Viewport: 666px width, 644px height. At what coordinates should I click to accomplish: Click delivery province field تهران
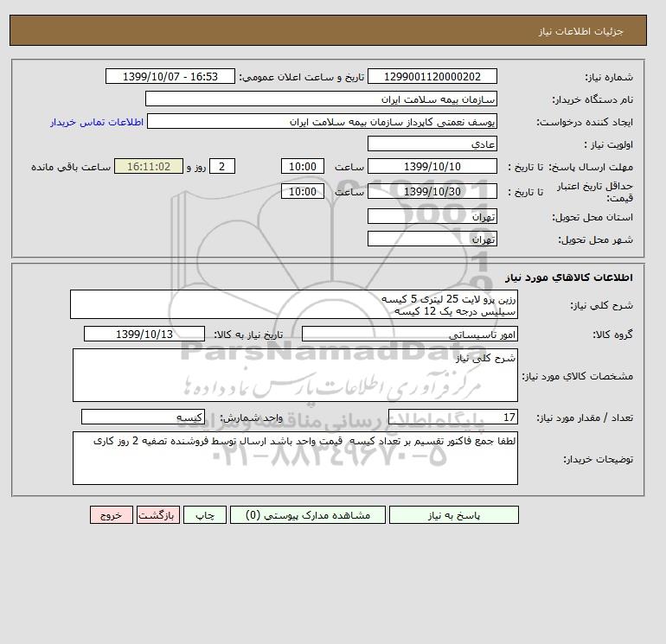432,216
